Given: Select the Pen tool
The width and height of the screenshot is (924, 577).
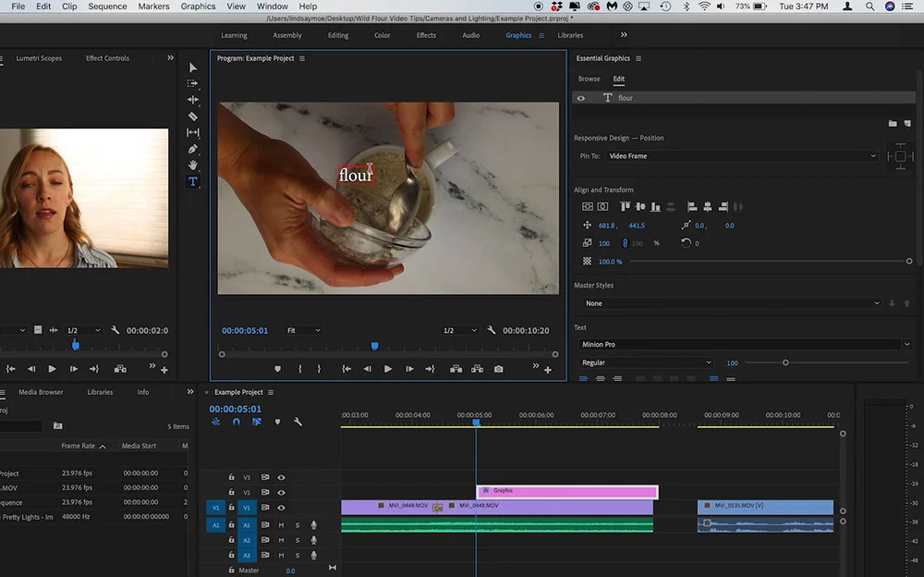Looking at the screenshot, I should point(192,149).
